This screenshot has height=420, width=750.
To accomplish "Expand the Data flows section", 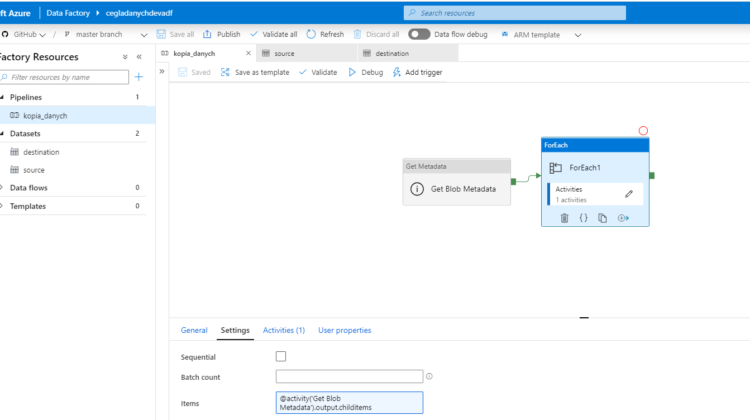I will click(3, 187).
